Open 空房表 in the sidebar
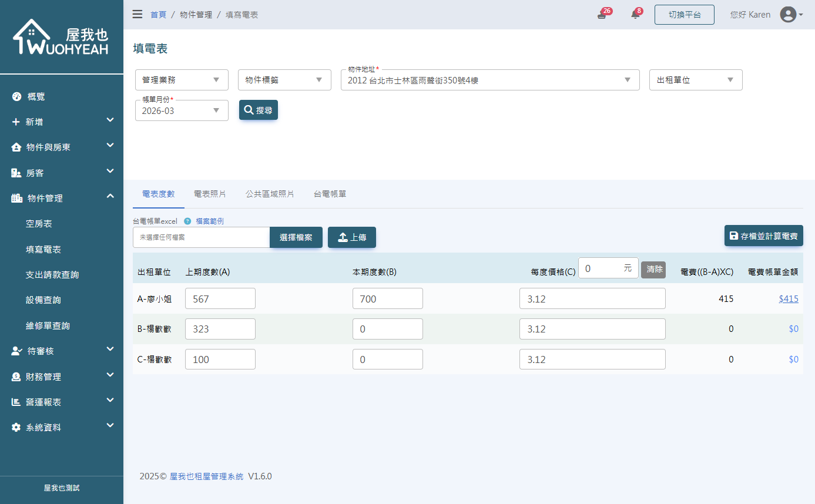 (x=39, y=224)
